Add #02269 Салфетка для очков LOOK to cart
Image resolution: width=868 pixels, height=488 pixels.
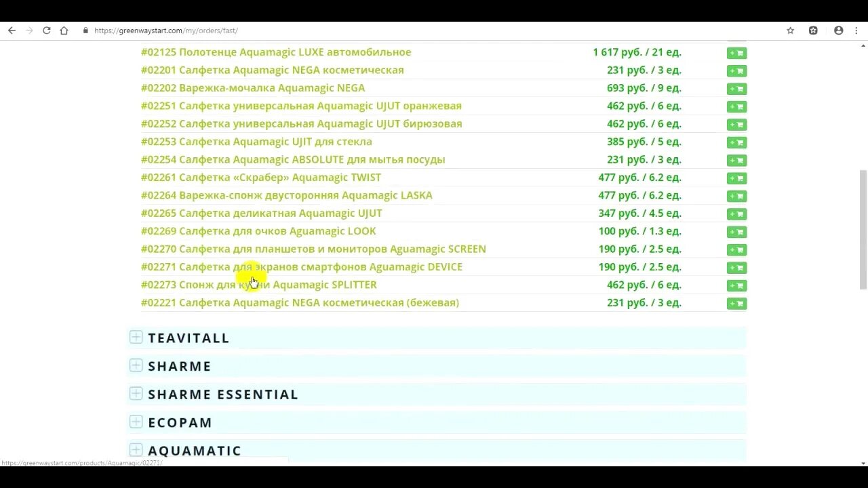click(736, 232)
